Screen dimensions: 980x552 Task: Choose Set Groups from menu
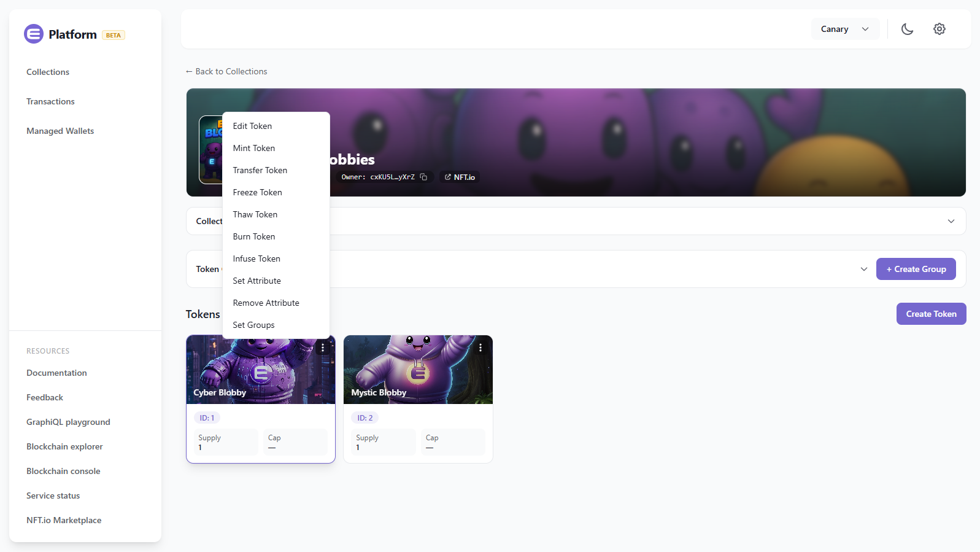pos(276,325)
